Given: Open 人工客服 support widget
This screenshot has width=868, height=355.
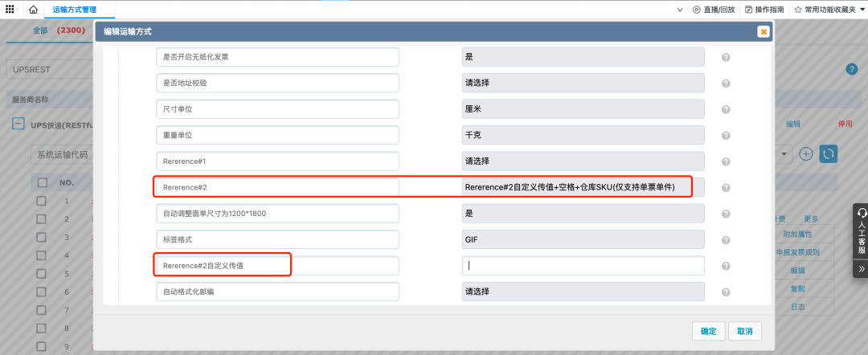Looking at the screenshot, I should 861,231.
